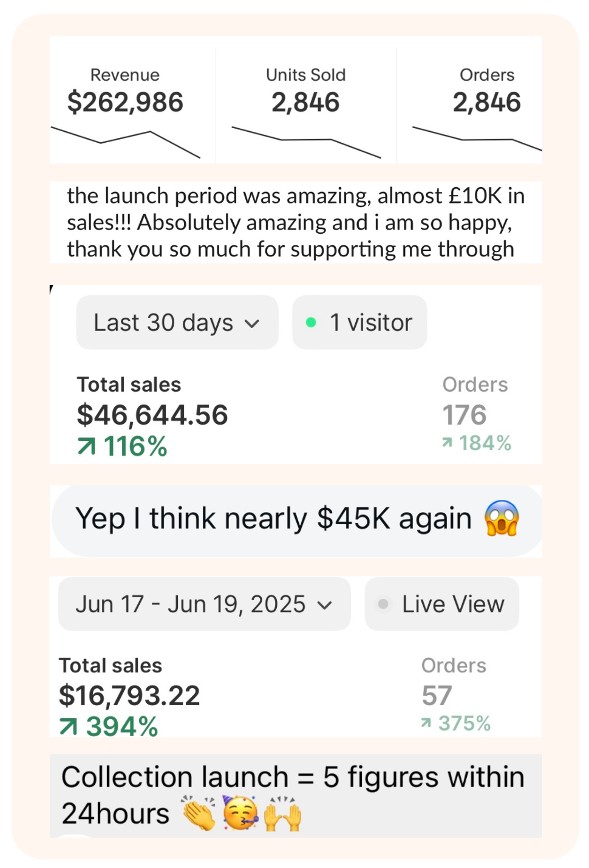Screen dimensions: 589x868
Task: Click the green arrow next to 116%
Action: [x=87, y=446]
